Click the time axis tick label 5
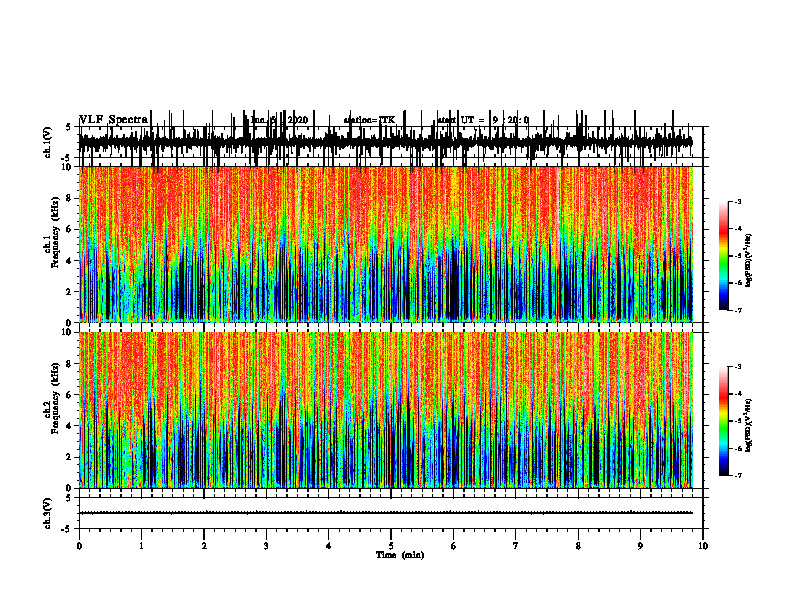Viewport: 792px width, 612px height. 391,546
